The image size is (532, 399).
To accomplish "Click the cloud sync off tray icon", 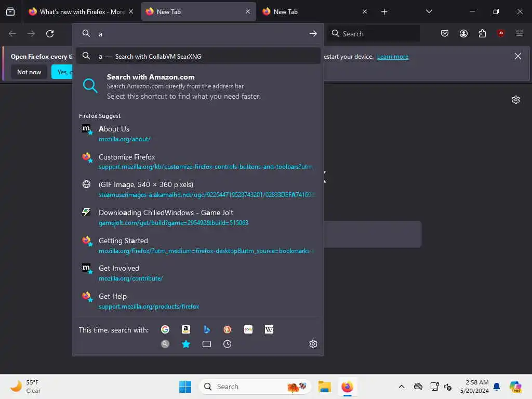I will (x=418, y=387).
